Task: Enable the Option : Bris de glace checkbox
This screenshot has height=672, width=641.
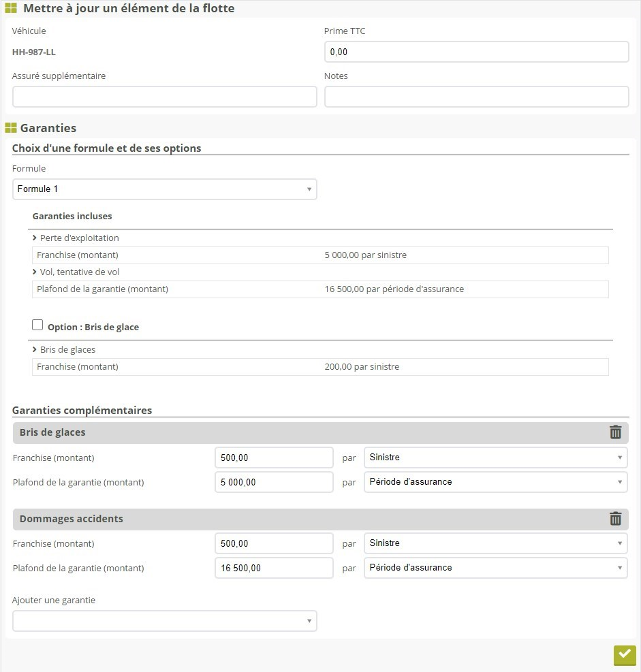Action: click(38, 325)
